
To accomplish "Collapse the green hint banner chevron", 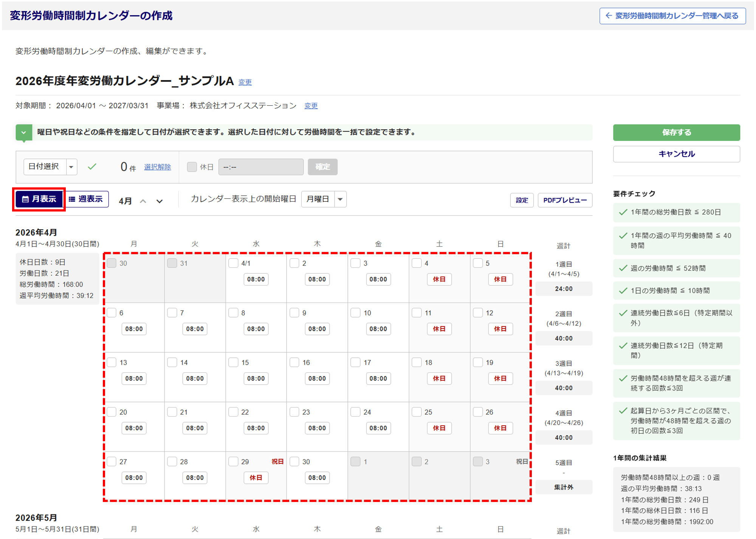I will point(23,133).
